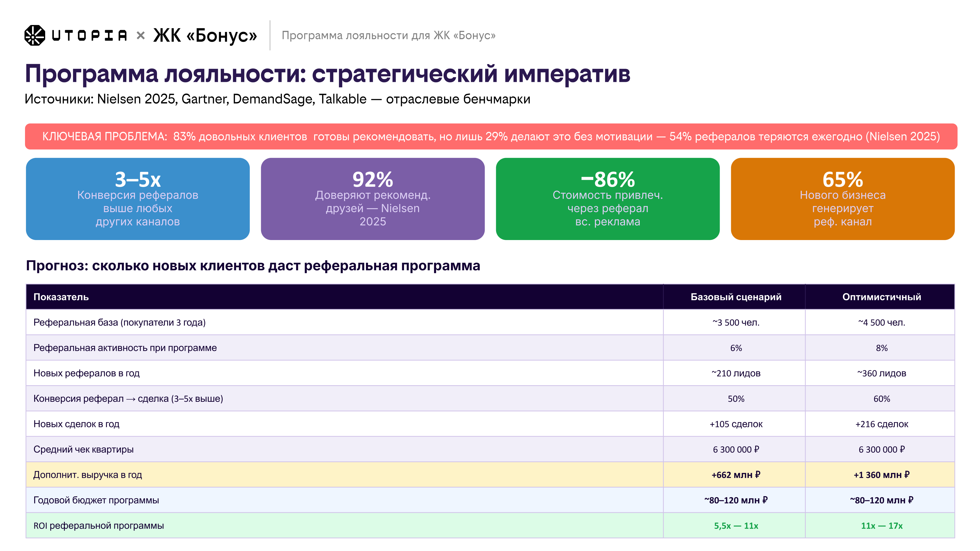Click the «Прогноз» section heading
This screenshot has width=980, height=551.
pyautogui.click(x=253, y=266)
